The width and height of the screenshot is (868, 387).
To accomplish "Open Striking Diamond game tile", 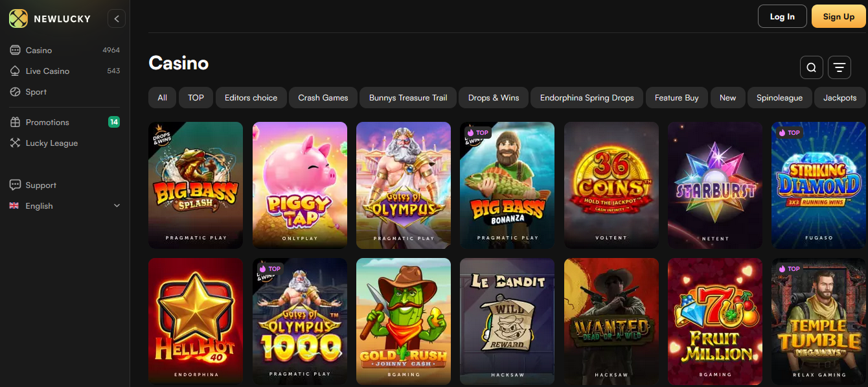I will pos(819,185).
